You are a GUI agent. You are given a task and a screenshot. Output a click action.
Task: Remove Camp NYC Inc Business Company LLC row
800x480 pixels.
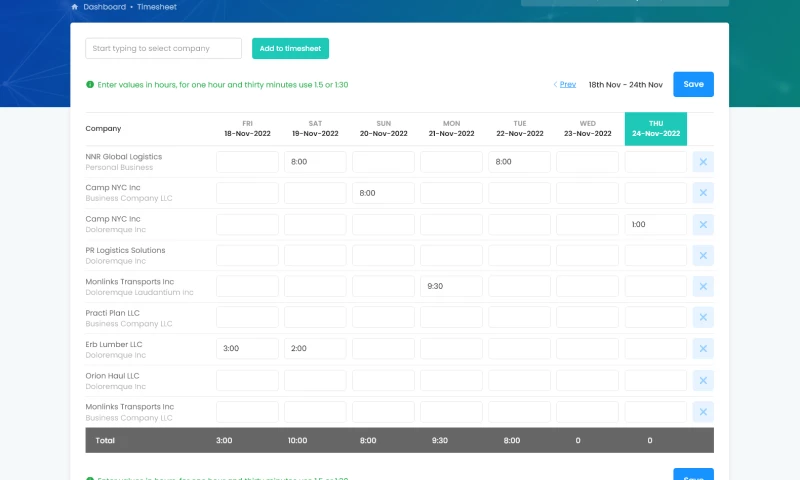click(703, 193)
